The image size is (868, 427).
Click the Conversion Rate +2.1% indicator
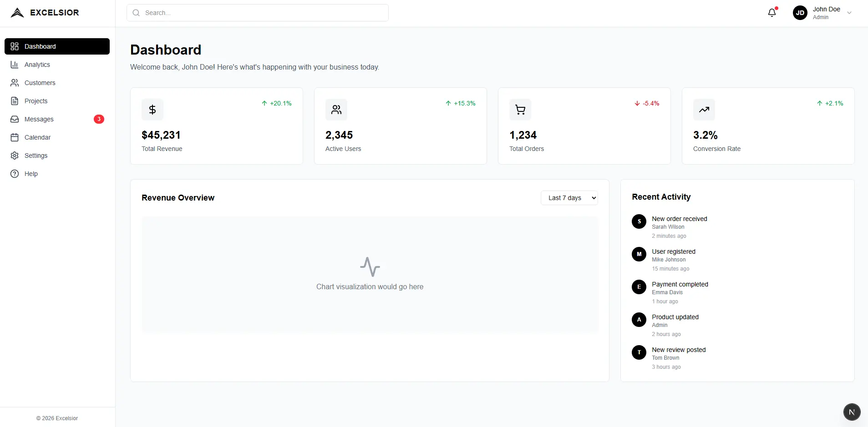click(x=830, y=103)
